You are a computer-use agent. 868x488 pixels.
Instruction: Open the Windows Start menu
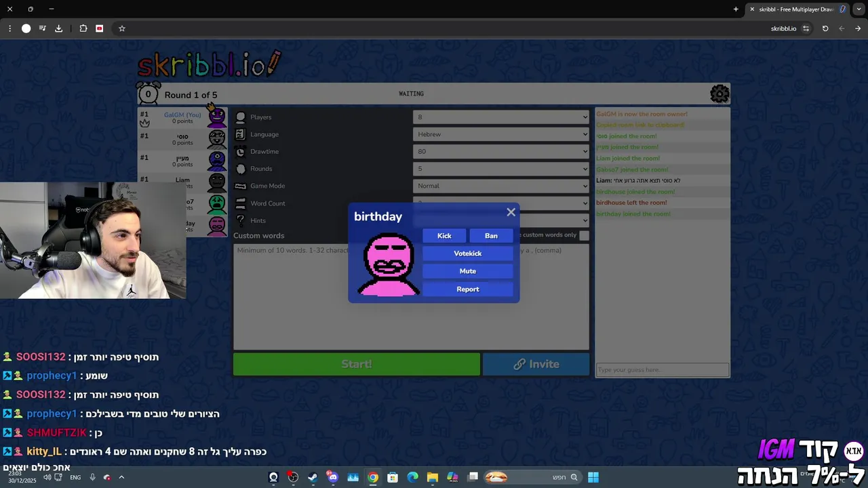[x=593, y=477]
